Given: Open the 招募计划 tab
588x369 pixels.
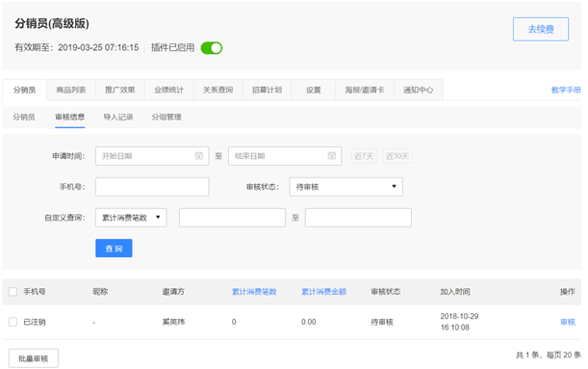Looking at the screenshot, I should [x=267, y=91].
